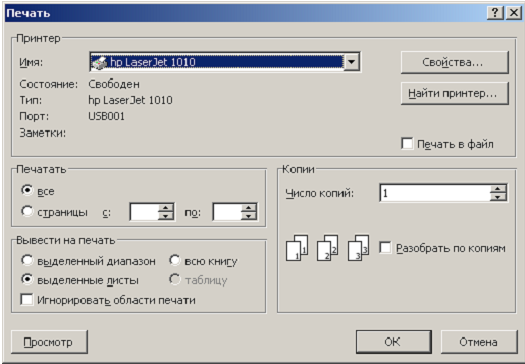Click the по: end page field
The width and height of the screenshot is (525, 364).
(x=227, y=212)
